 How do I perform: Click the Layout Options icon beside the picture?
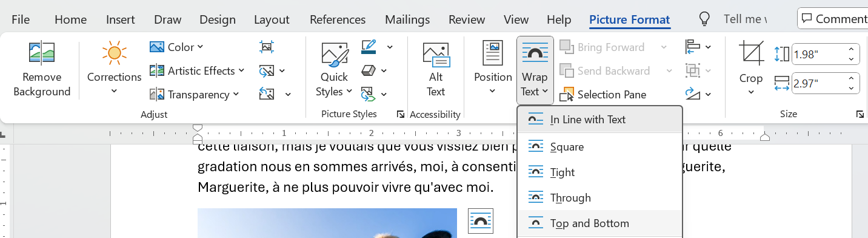click(x=481, y=221)
